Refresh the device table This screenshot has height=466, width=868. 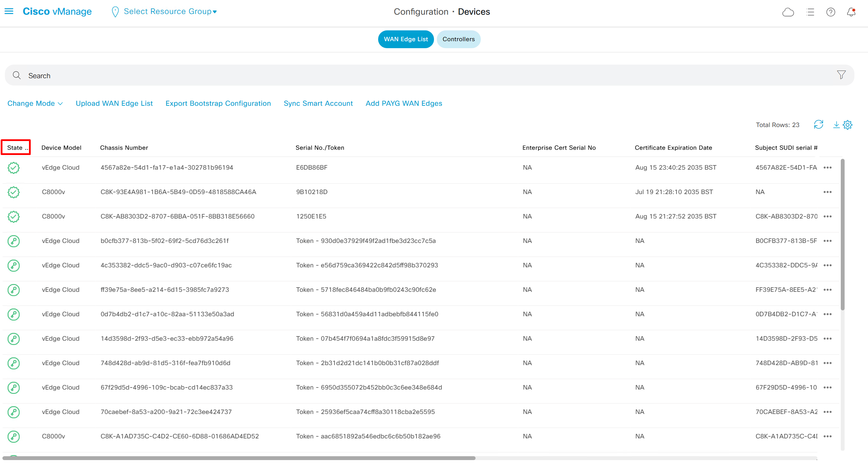[818, 125]
